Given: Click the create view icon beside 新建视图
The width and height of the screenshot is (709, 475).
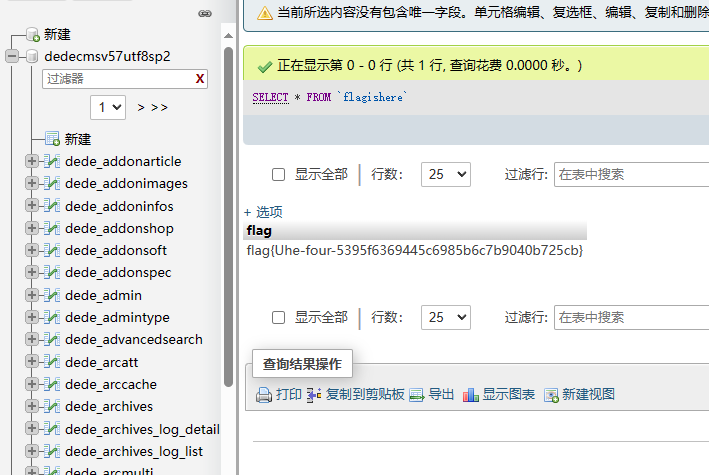Looking at the screenshot, I should tap(551, 395).
